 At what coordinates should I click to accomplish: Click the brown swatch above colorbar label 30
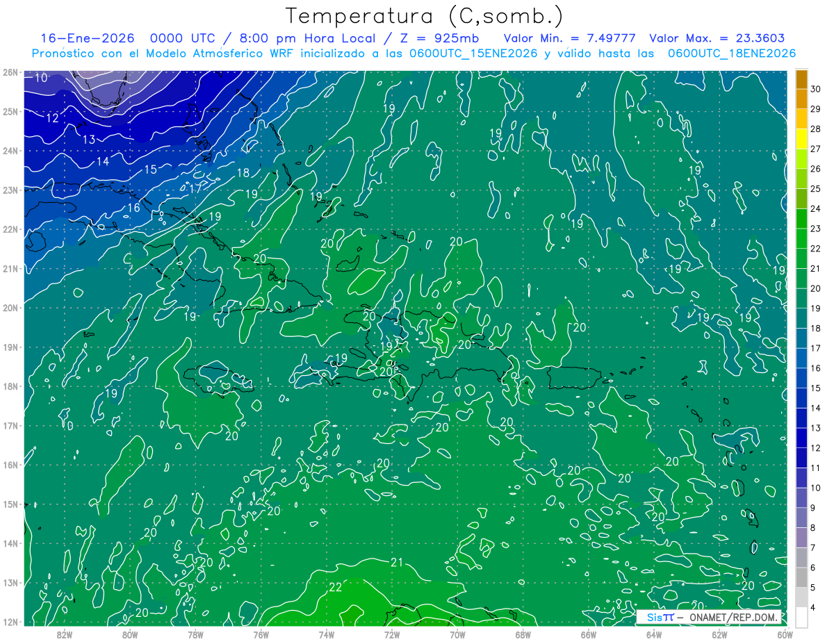tap(801, 79)
